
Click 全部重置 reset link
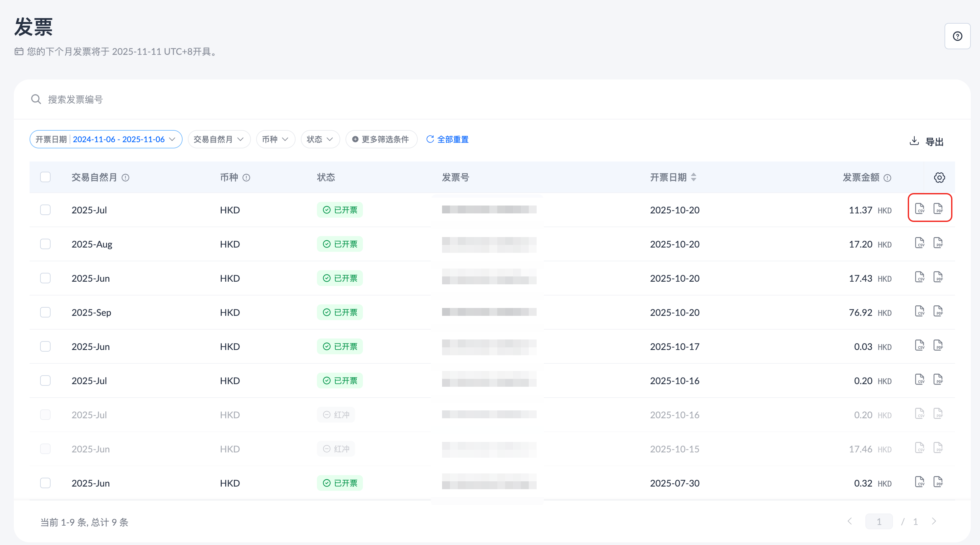pyautogui.click(x=447, y=139)
